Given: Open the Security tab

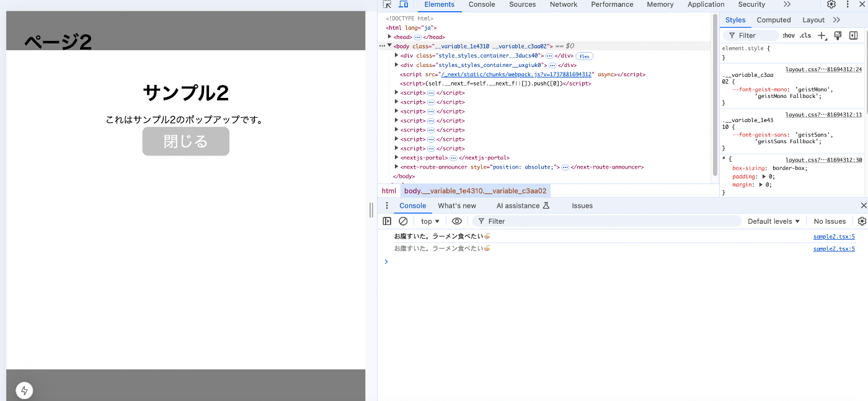Looking at the screenshot, I should 752,4.
